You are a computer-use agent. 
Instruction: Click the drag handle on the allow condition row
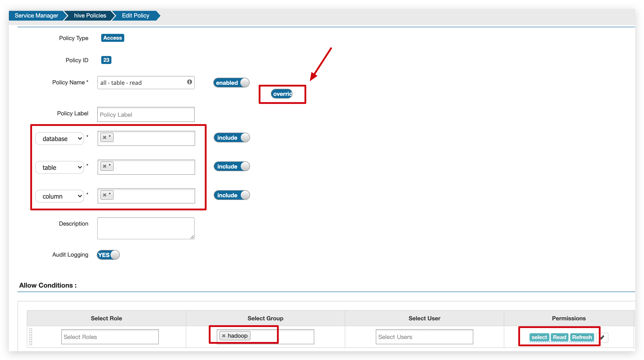[31, 337]
